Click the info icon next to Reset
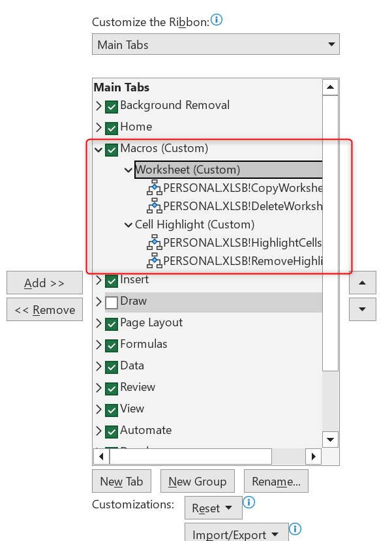 tap(249, 502)
